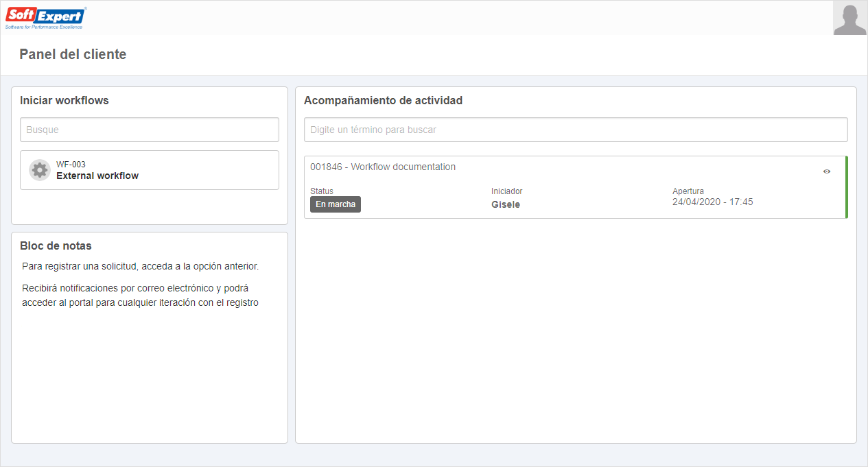View workflow 001846 via eye icon
This screenshot has width=868, height=467.
tap(827, 171)
